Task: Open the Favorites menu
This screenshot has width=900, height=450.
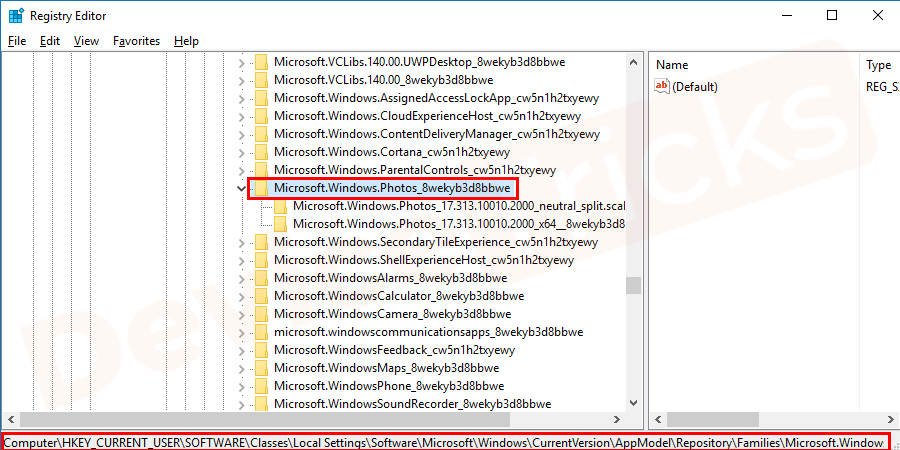Action: (x=136, y=41)
